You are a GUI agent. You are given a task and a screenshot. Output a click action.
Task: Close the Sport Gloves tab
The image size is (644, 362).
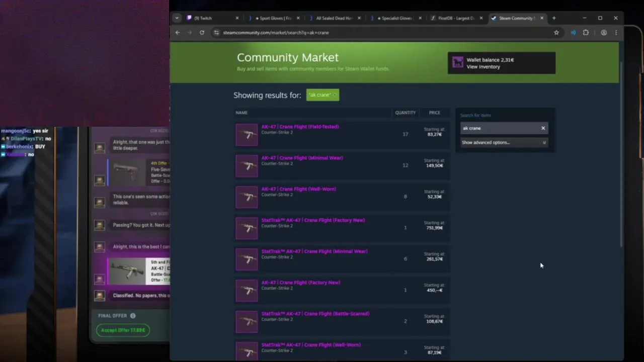coord(298,18)
